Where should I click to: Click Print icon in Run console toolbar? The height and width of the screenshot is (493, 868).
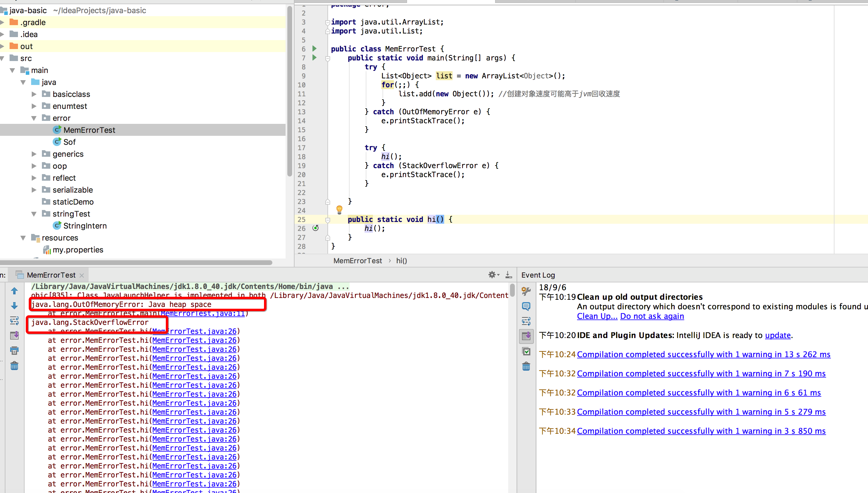pos(14,350)
